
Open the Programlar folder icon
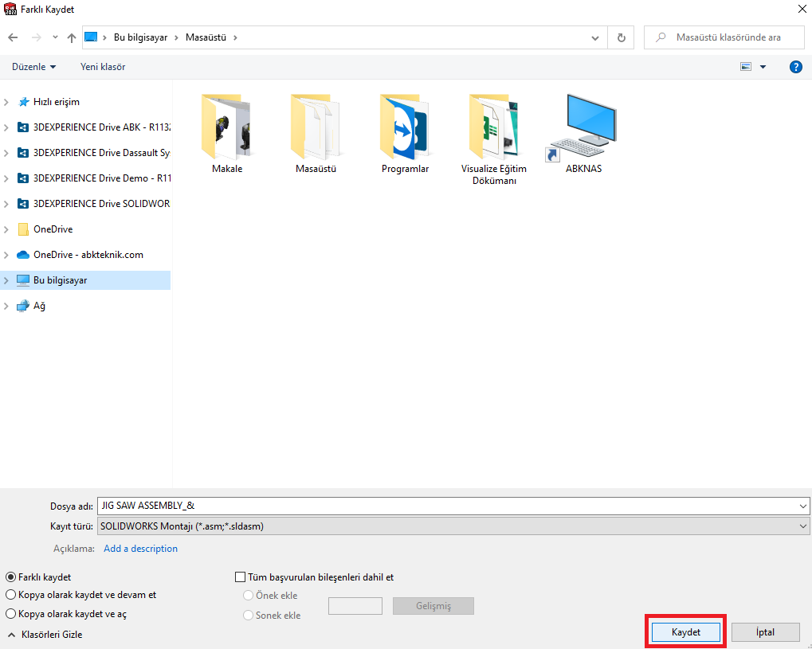(x=405, y=126)
